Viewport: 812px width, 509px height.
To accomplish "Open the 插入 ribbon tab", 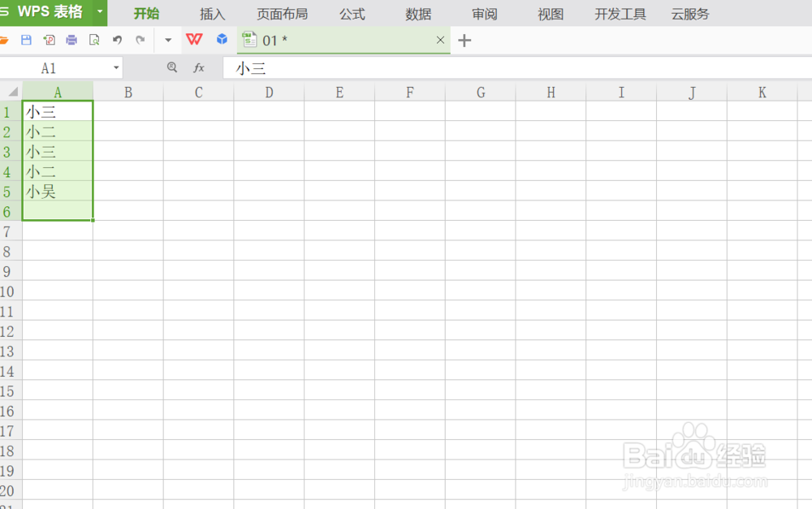I will (x=212, y=14).
